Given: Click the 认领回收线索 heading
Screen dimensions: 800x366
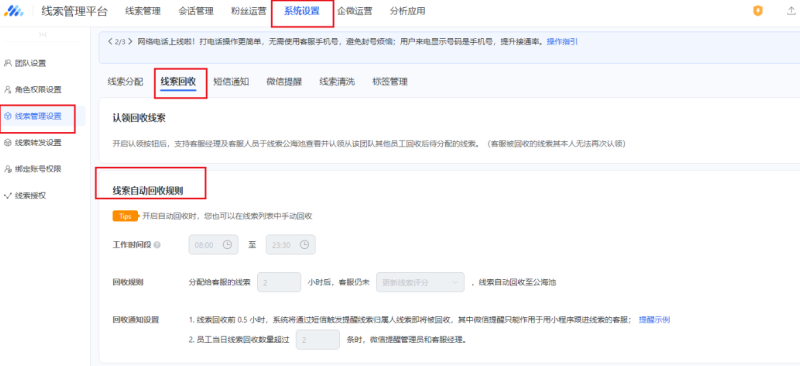Looking at the screenshot, I should 139,118.
